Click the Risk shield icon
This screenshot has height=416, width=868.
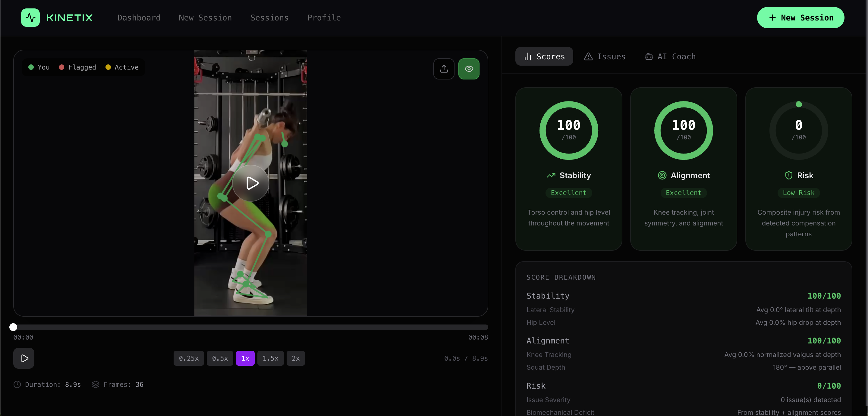coord(789,175)
